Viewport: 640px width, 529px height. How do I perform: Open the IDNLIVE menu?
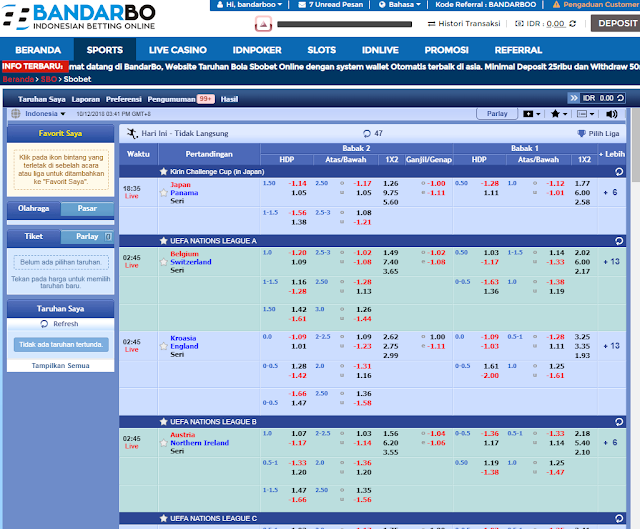(380, 50)
